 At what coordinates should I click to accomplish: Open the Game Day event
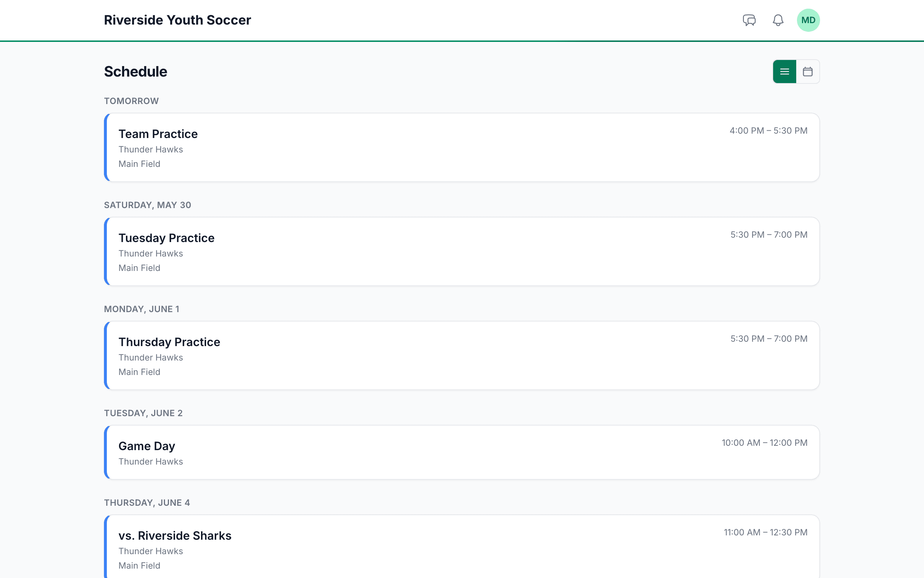point(462,452)
